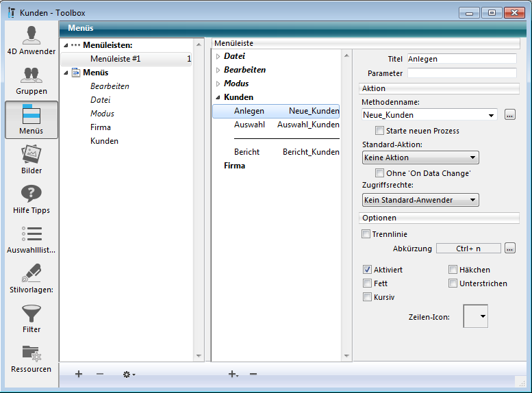The width and height of the screenshot is (532, 393).
Task: Select the Bilder sidebar icon
Action: click(x=31, y=160)
